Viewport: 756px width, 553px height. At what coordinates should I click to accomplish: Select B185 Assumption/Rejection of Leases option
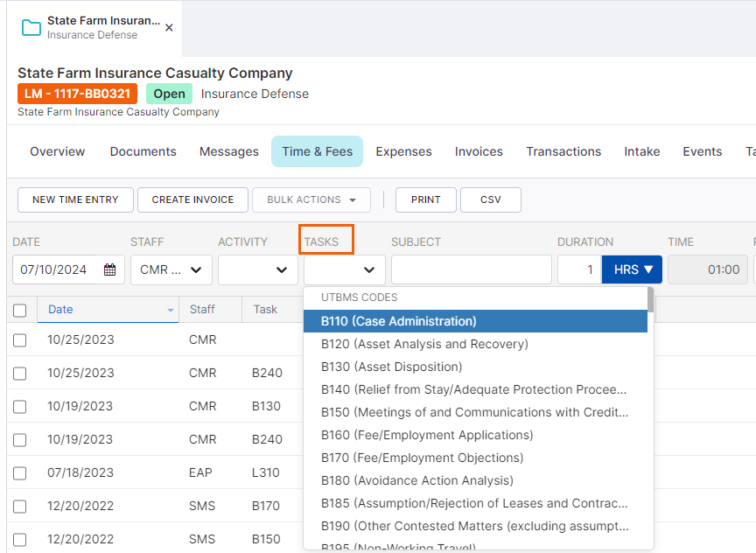475,503
